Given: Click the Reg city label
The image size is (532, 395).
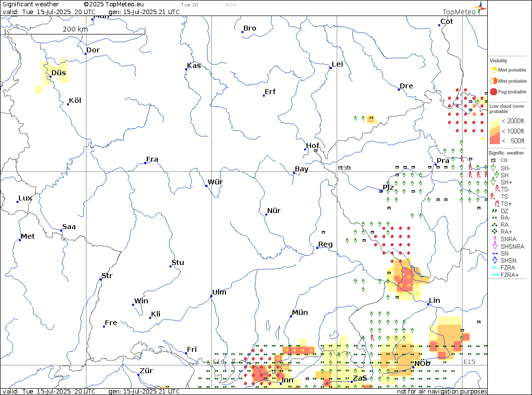Looking at the screenshot, I should coord(326,244).
